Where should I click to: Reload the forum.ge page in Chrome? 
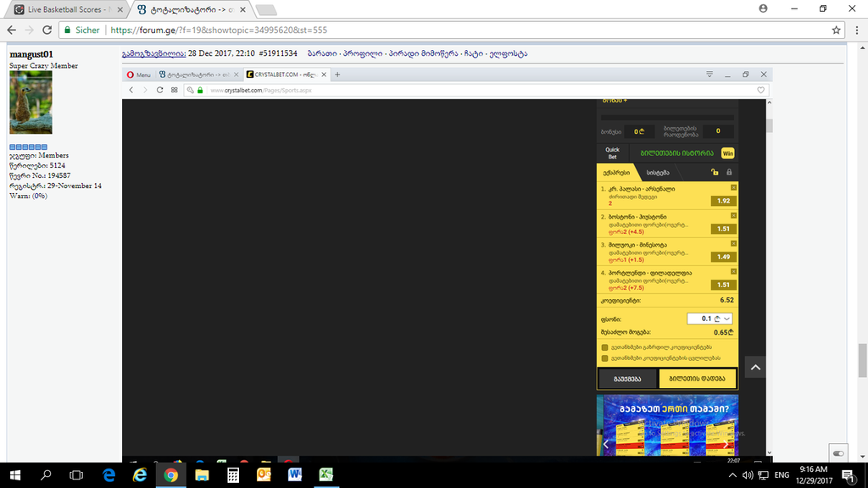pyautogui.click(x=47, y=30)
